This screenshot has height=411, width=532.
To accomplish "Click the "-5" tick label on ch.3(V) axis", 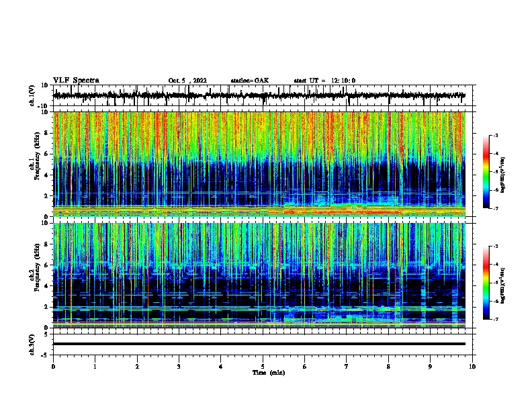I will [46, 355].
